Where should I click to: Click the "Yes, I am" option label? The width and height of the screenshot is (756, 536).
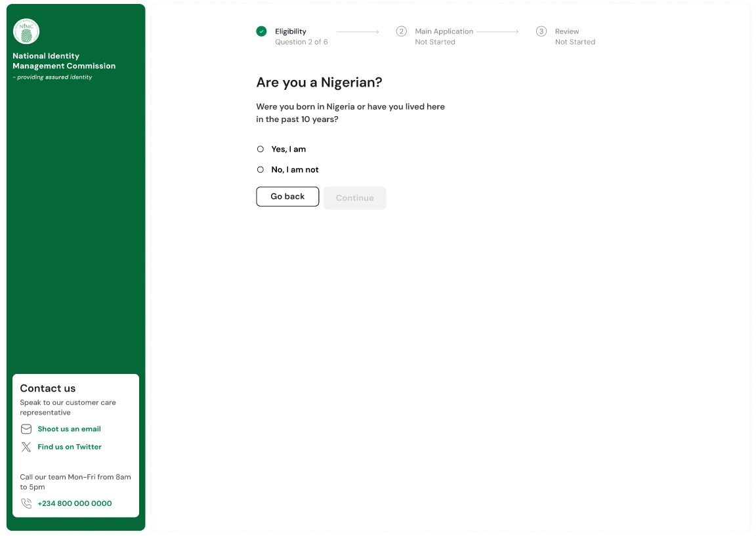pos(288,149)
